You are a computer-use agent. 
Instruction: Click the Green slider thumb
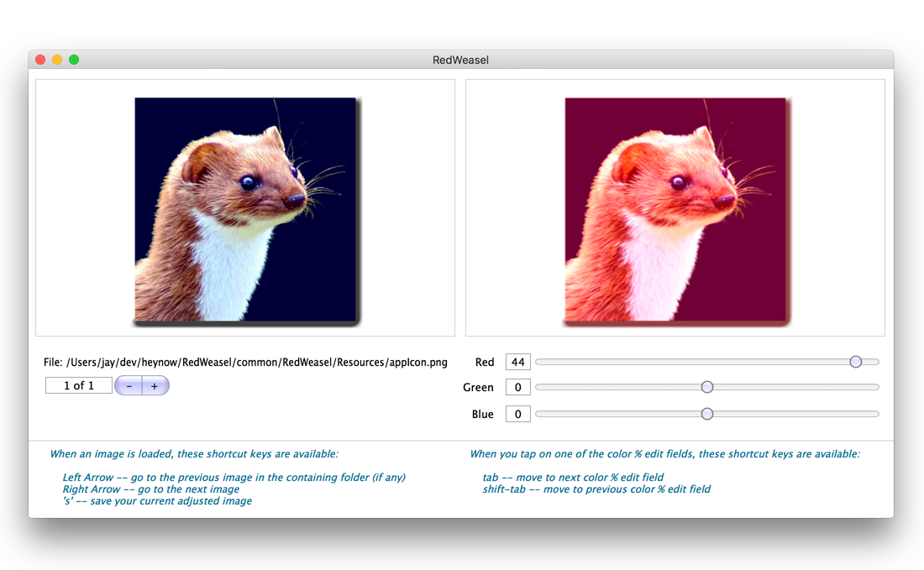[x=707, y=387]
